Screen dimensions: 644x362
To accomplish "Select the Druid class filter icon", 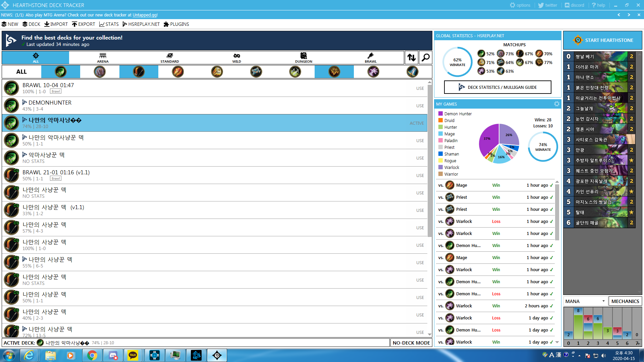I will (100, 72).
